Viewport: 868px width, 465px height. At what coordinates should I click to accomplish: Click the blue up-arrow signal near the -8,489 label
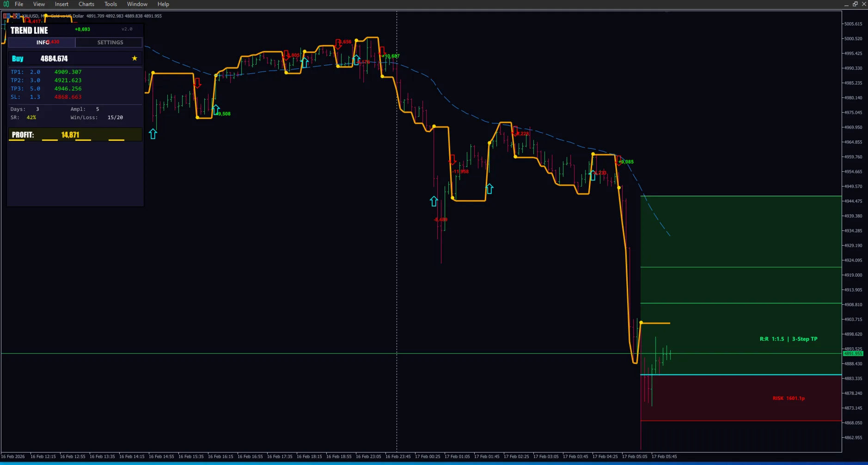[x=433, y=201]
